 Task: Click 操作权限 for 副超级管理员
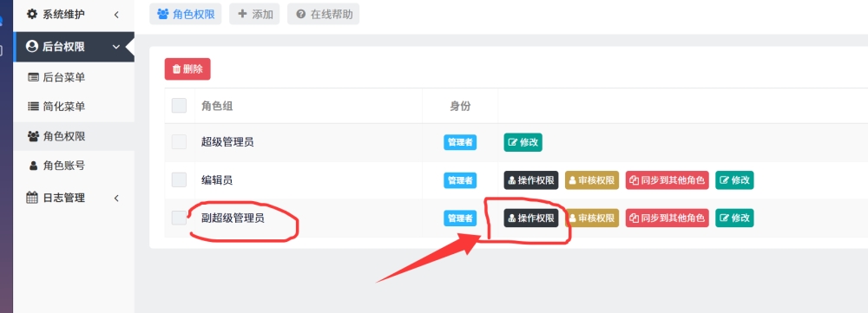[531, 218]
